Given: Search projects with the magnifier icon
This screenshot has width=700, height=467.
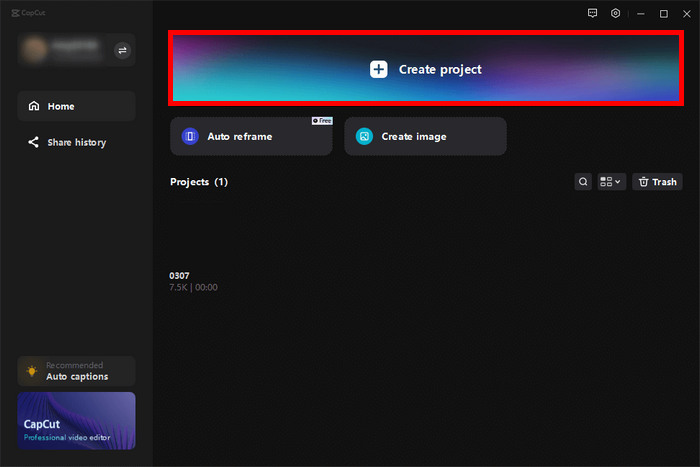Looking at the screenshot, I should [583, 182].
